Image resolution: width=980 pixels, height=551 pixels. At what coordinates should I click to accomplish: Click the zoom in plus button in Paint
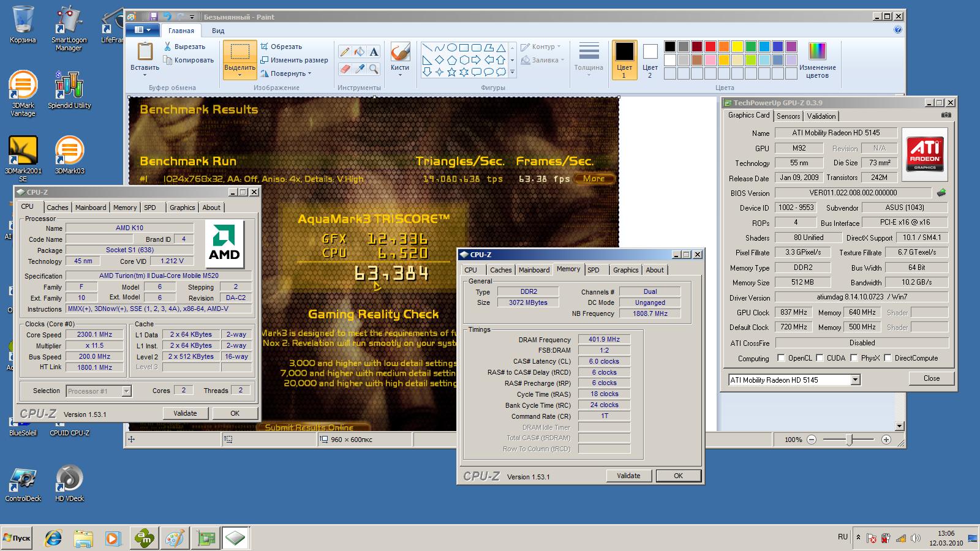tap(886, 440)
